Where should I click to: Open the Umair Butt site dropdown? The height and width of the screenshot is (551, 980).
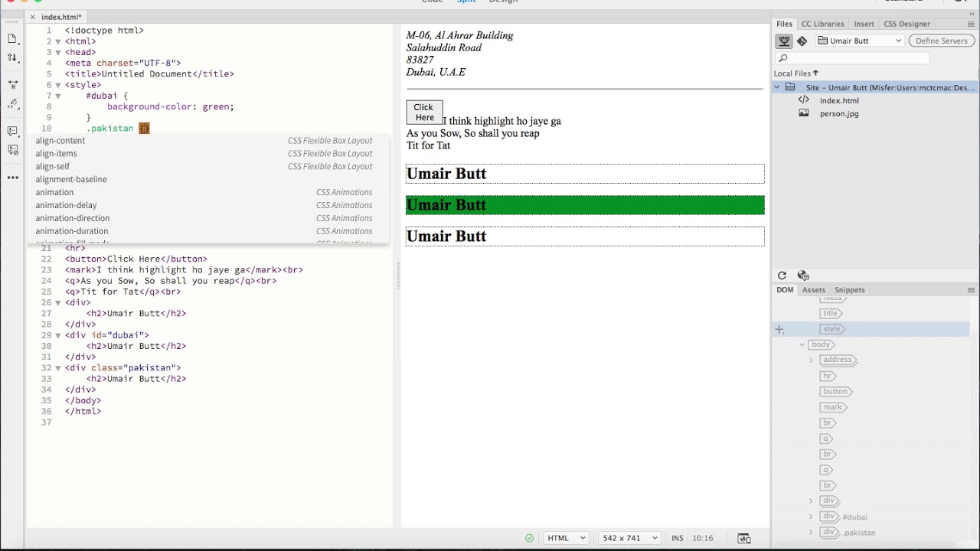click(860, 41)
